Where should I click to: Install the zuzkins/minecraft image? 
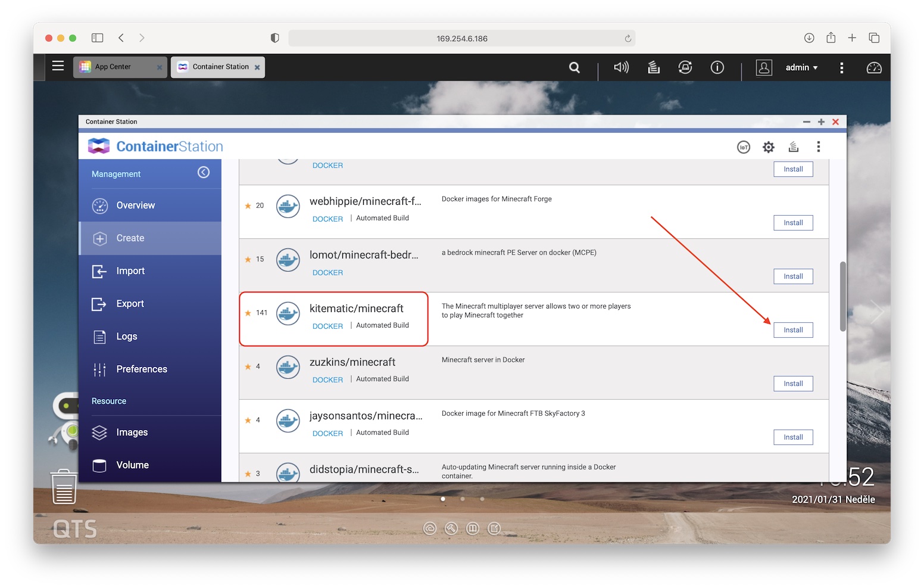click(x=793, y=384)
